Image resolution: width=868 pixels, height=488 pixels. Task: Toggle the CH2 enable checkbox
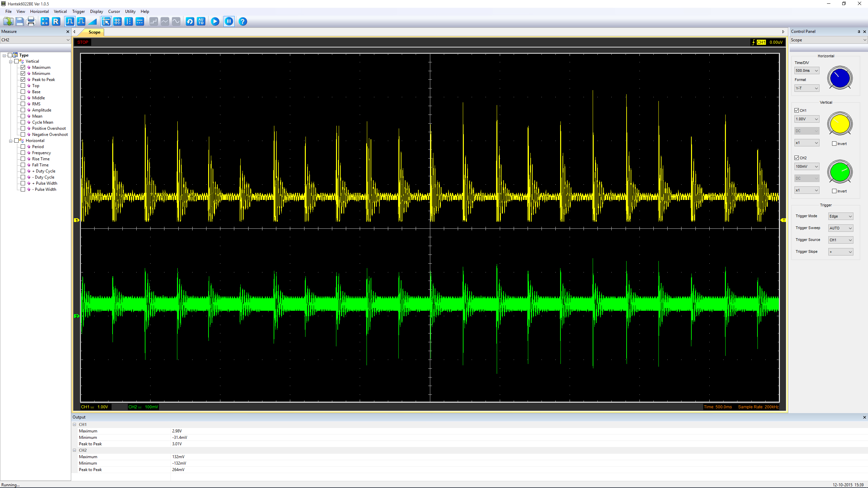coord(797,158)
